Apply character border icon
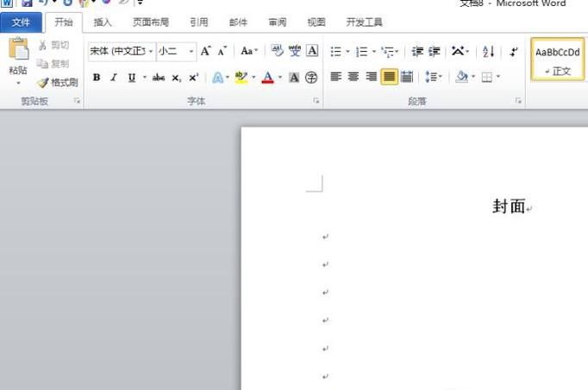This screenshot has height=390, width=588. click(x=312, y=51)
